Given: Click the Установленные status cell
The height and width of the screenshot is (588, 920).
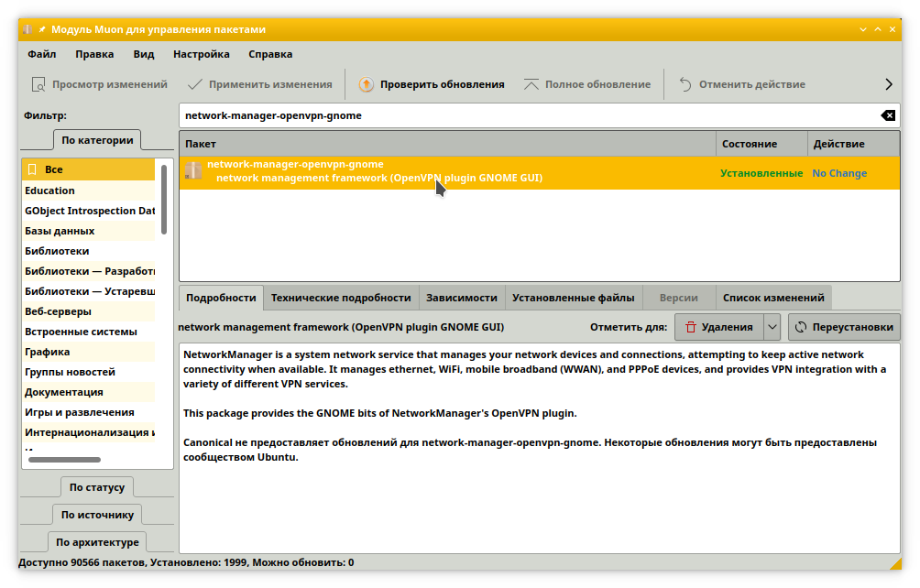Looking at the screenshot, I should point(761,173).
